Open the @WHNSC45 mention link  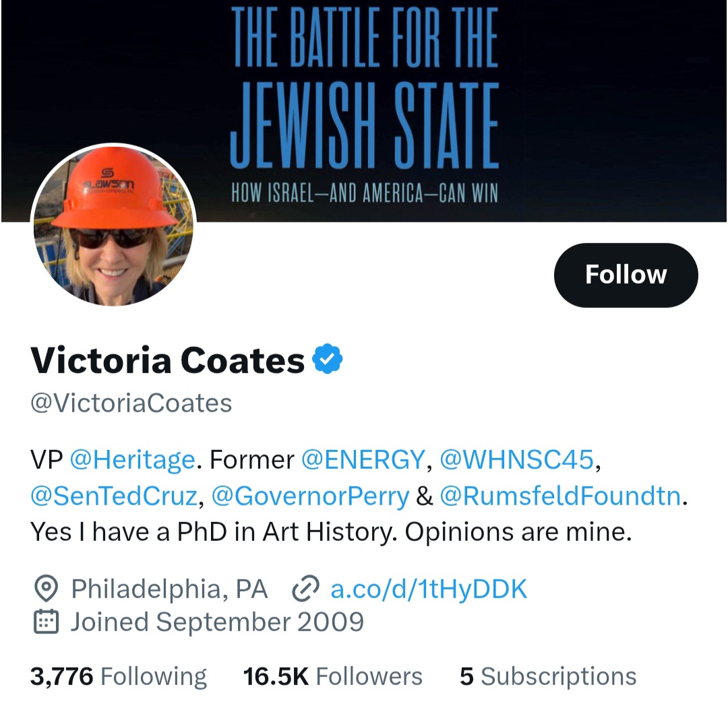(516, 460)
